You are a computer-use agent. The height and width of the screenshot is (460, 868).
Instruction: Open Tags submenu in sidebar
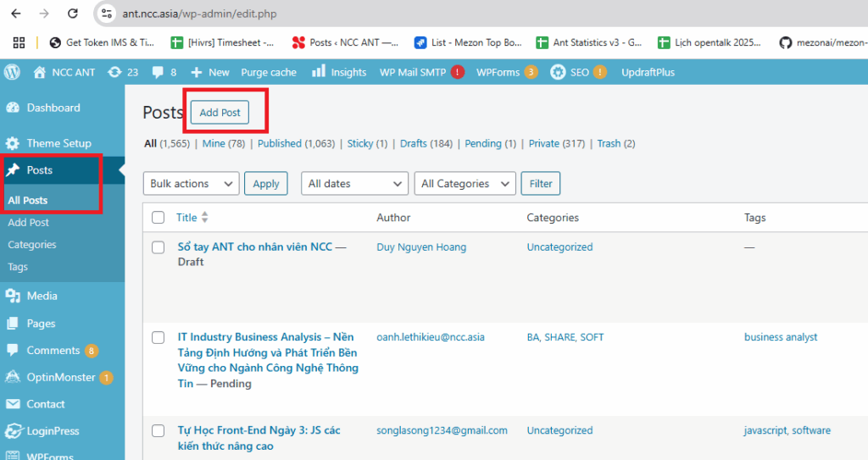pyautogui.click(x=18, y=267)
